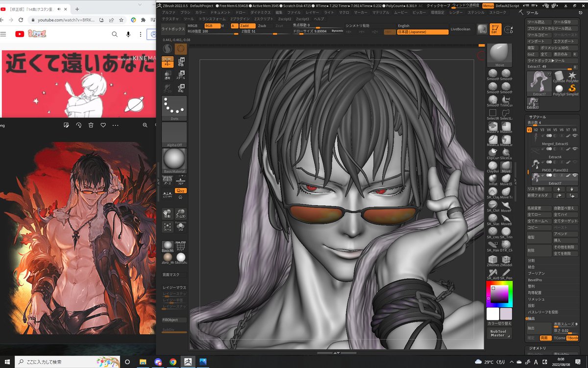This screenshot has height=368, width=588.
Task: Collapse the 抽出 (Extract) section
Action: pyautogui.click(x=531, y=318)
